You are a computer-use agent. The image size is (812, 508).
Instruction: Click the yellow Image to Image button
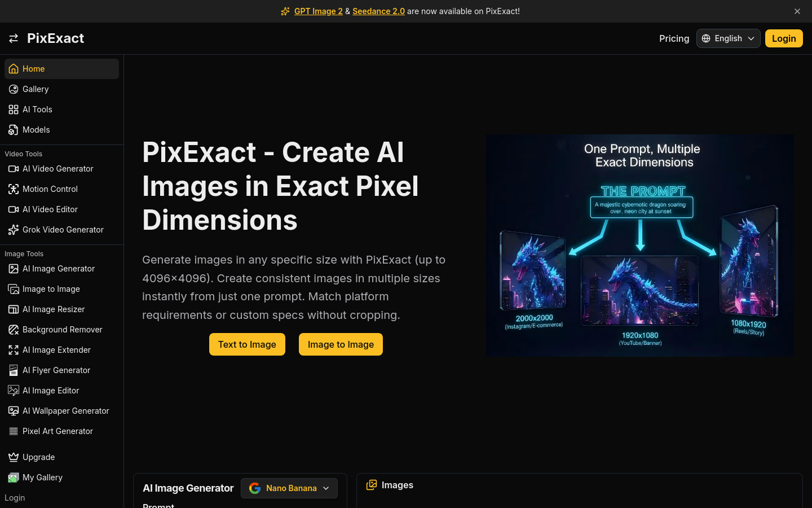(x=341, y=344)
